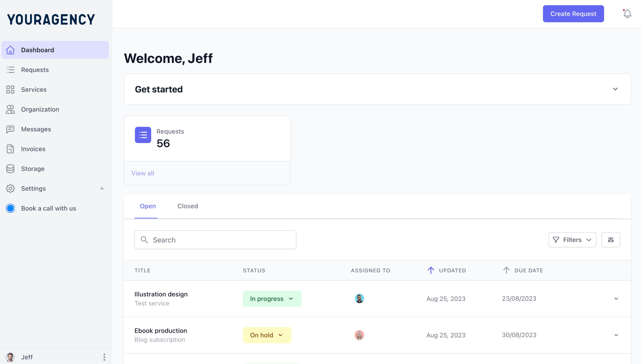Open the Settings menu label
641x364 pixels.
point(33,188)
